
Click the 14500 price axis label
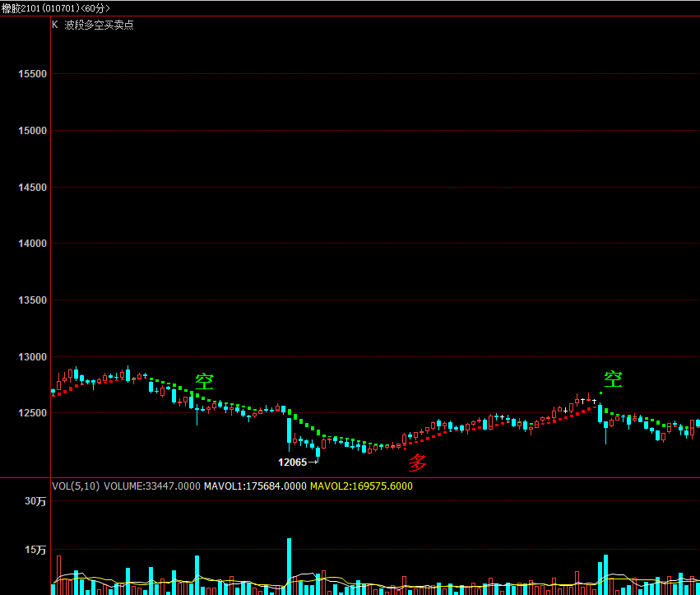tap(32, 188)
